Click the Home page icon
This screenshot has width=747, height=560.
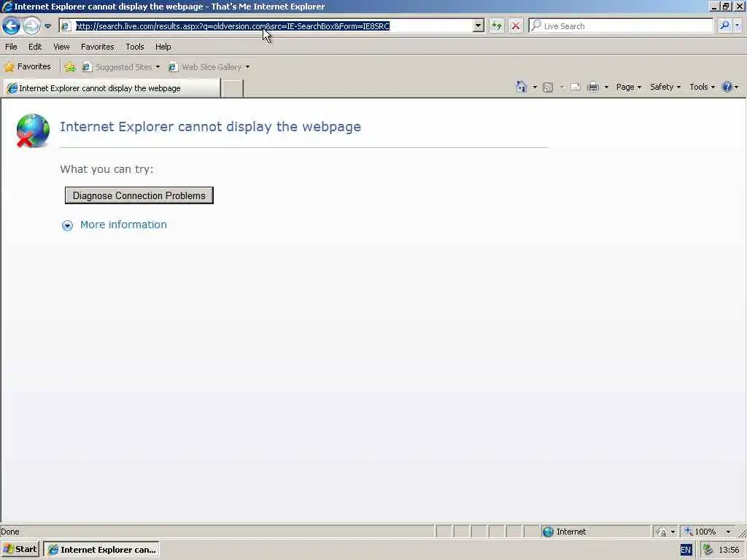pyautogui.click(x=521, y=87)
